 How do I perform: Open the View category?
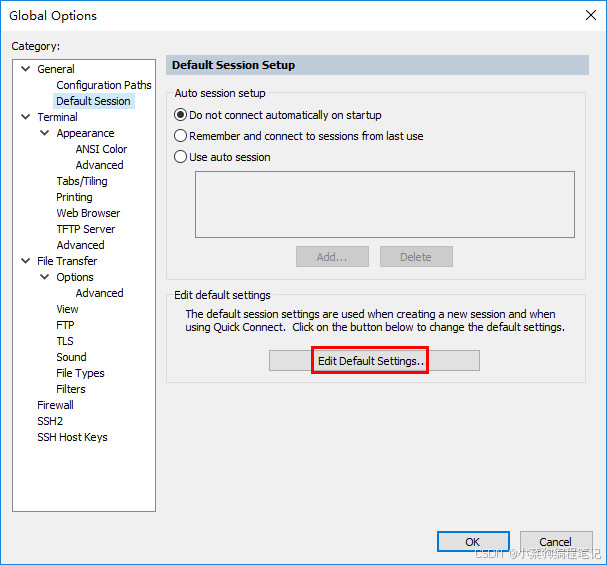point(67,309)
